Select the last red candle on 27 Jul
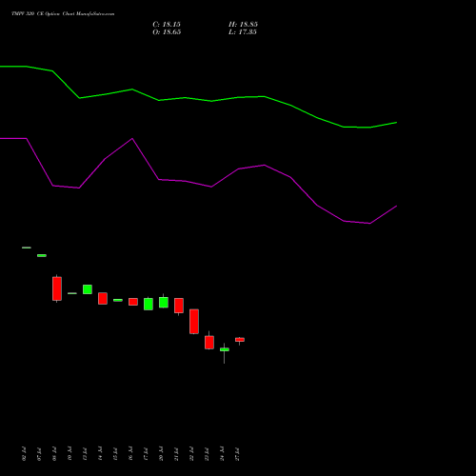476x476 pixels. (240, 340)
